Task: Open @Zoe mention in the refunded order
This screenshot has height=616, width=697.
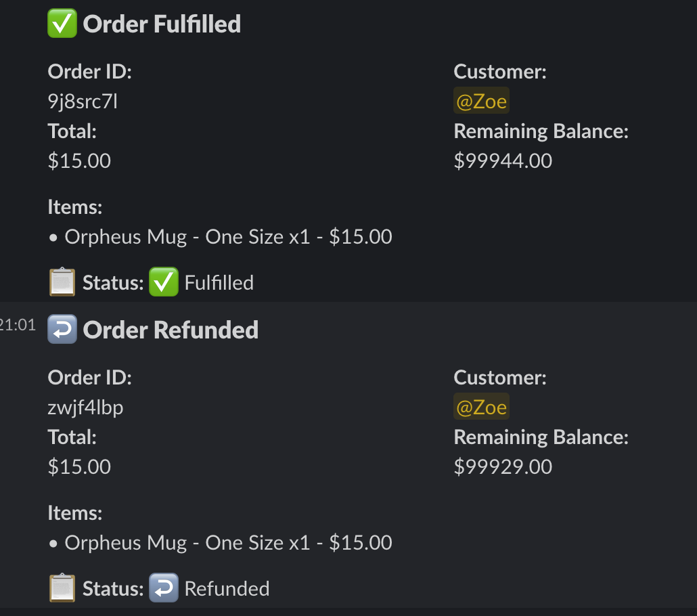Action: (x=481, y=408)
